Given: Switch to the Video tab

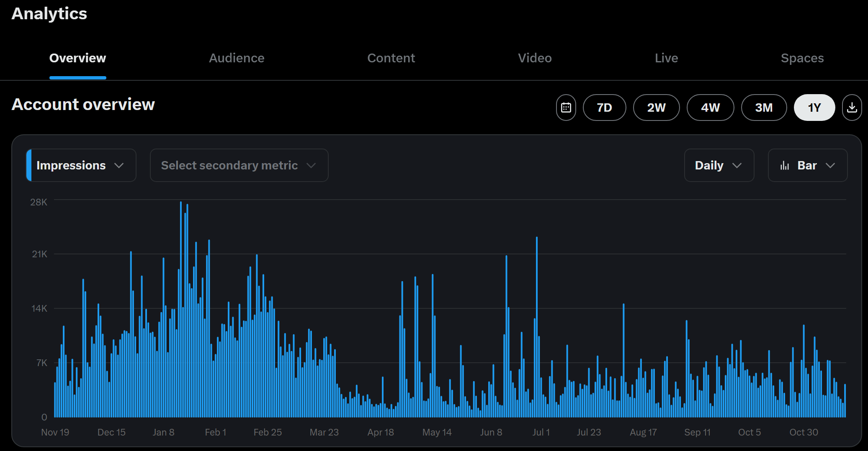Looking at the screenshot, I should click(535, 58).
